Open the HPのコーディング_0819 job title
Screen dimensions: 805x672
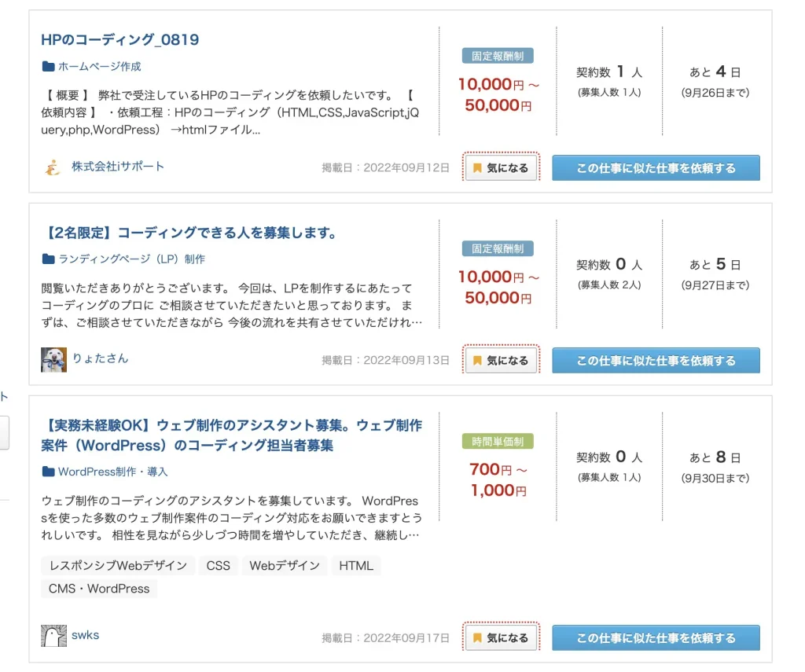coord(119,39)
